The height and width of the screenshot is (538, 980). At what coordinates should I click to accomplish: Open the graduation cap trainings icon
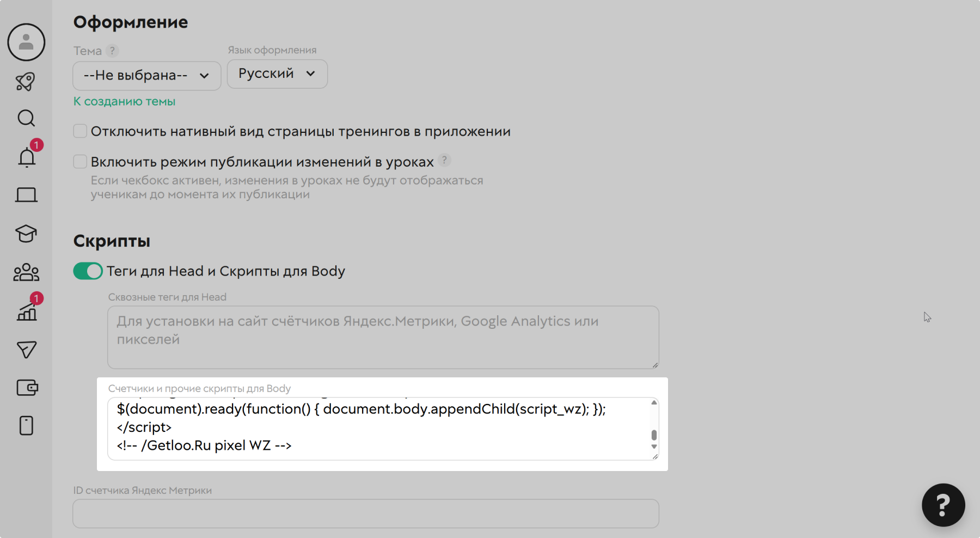(x=26, y=234)
